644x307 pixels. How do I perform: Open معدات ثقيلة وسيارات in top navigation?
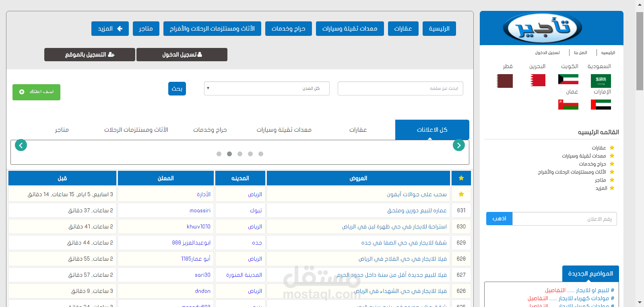coord(350,29)
